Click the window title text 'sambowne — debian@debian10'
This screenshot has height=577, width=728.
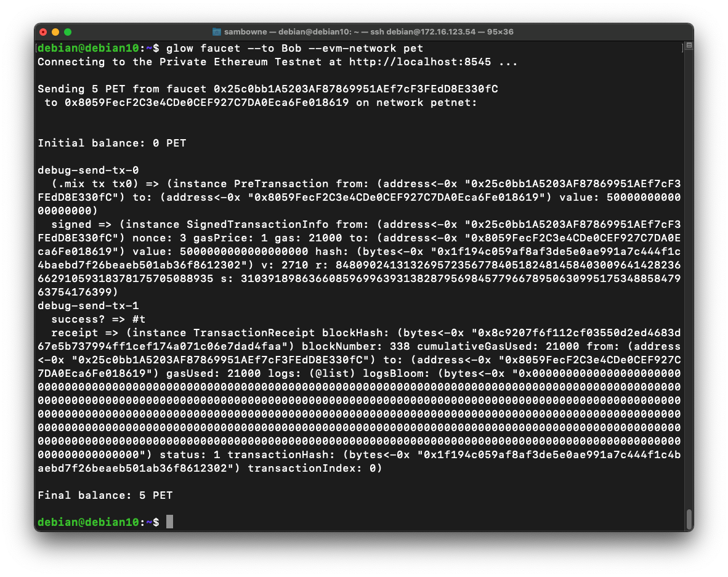tap(288, 32)
